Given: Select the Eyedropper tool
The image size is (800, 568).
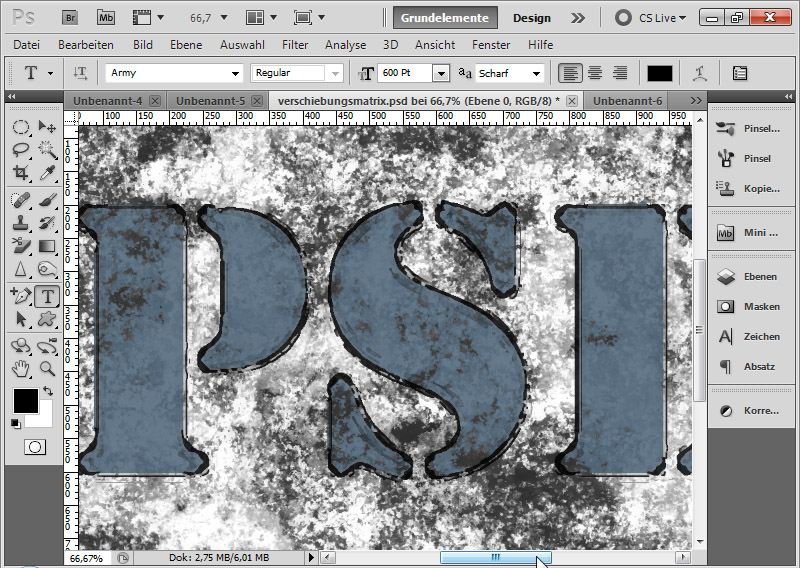Looking at the screenshot, I should point(47,174).
